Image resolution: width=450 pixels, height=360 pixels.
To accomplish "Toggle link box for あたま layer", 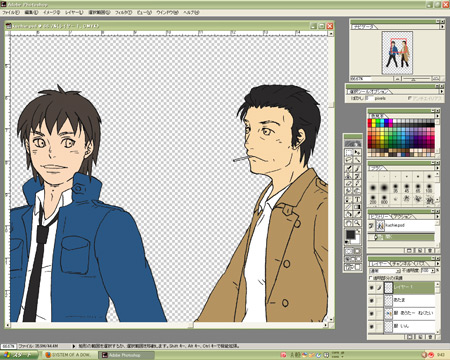I will click(x=380, y=300).
